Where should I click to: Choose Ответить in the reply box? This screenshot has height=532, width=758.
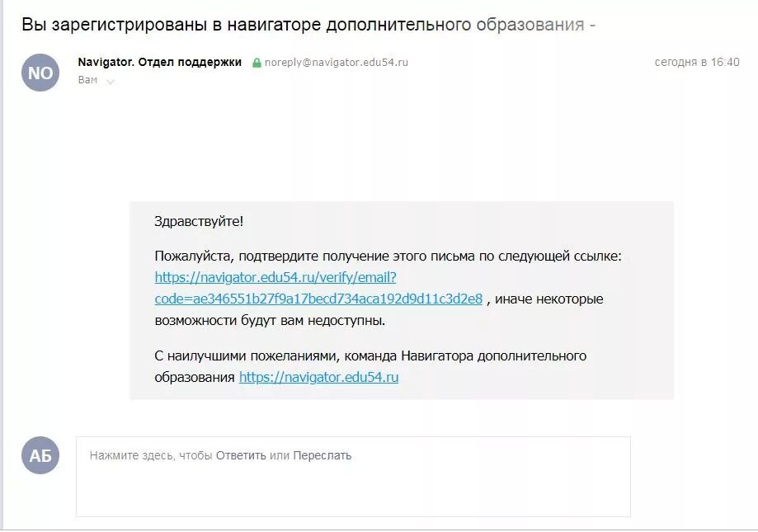(241, 455)
